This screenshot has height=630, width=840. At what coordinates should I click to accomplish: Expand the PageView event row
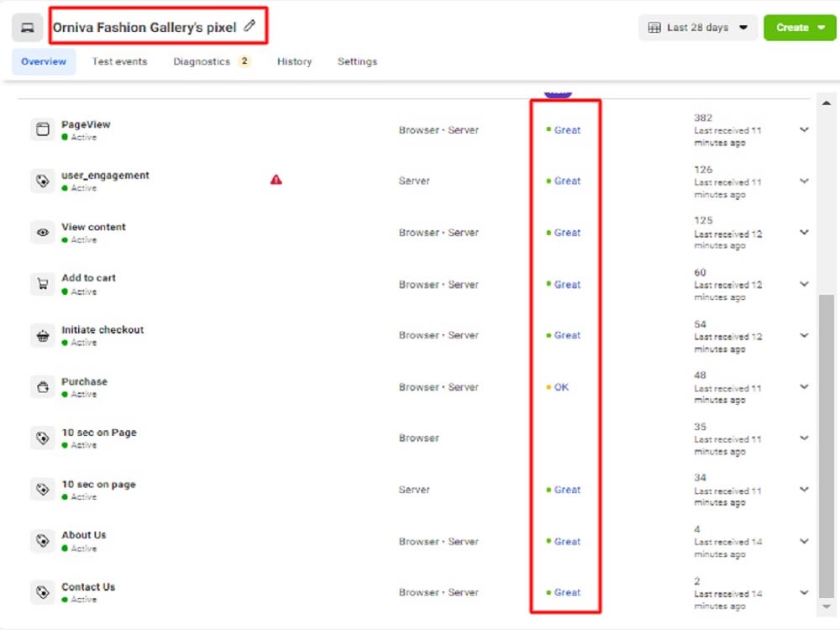804,129
